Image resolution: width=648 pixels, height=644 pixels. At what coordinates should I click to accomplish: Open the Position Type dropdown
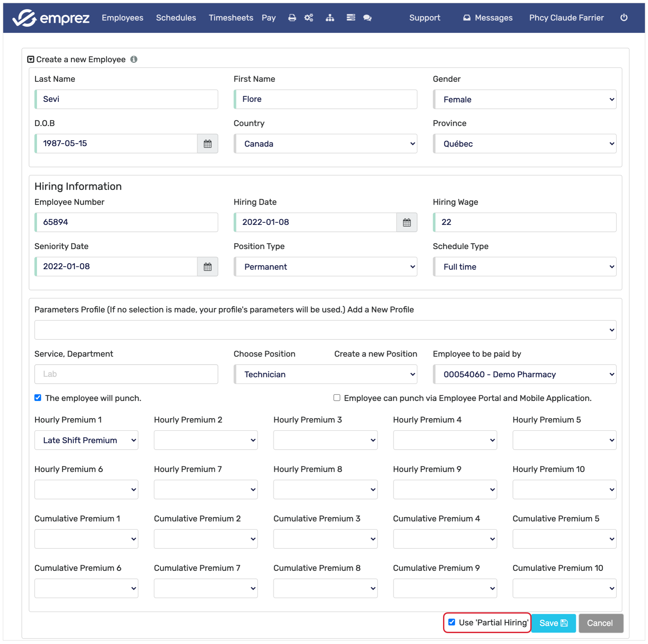(325, 267)
